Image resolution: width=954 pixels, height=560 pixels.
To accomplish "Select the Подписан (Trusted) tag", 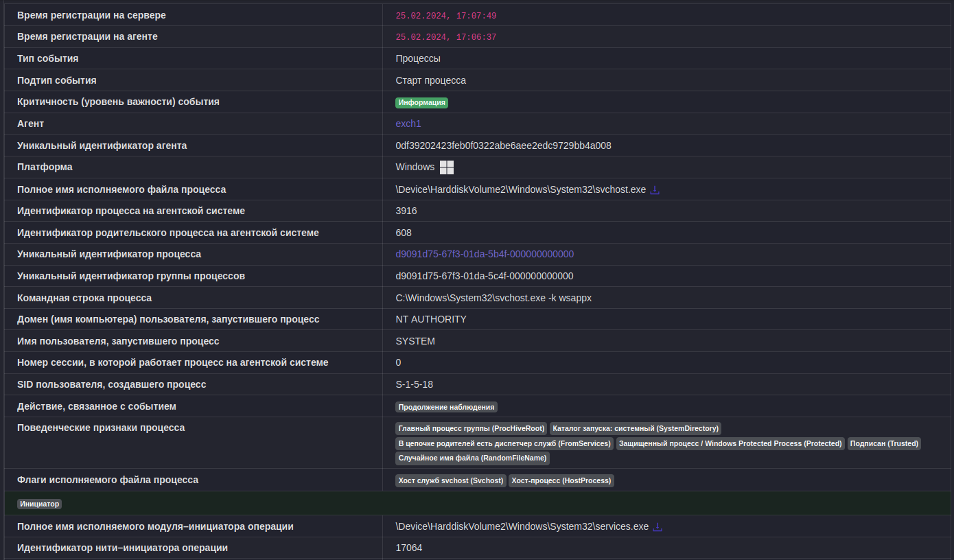I will (x=884, y=443).
